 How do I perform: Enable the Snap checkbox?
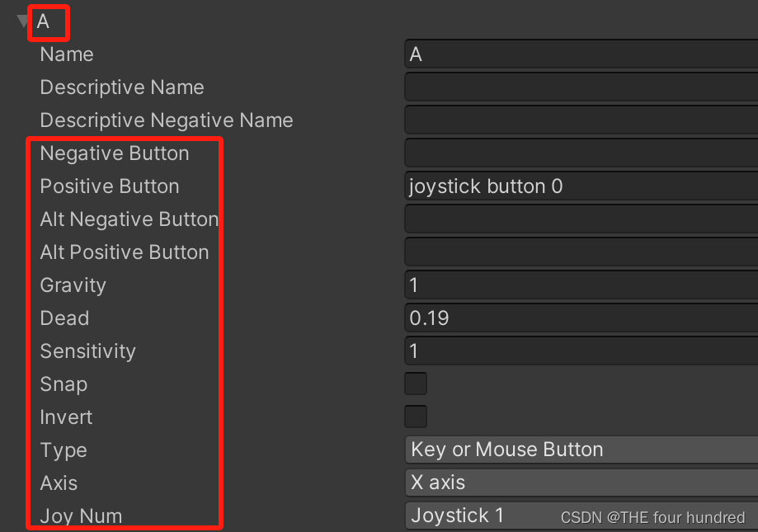coord(415,384)
